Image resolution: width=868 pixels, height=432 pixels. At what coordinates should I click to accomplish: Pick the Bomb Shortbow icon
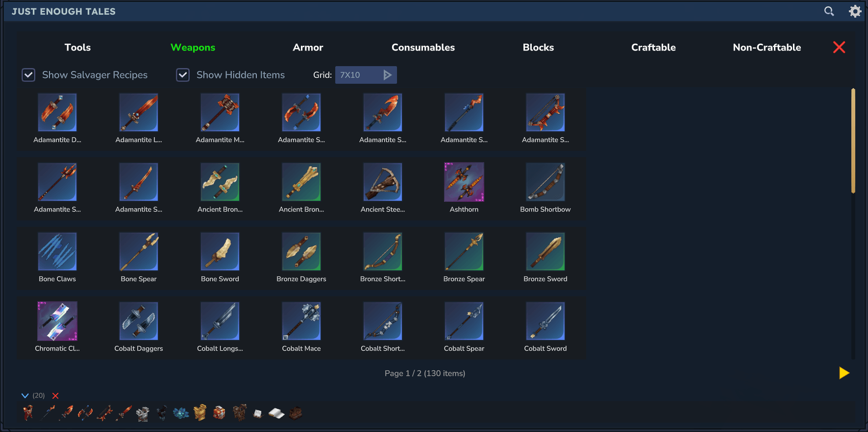[545, 182]
